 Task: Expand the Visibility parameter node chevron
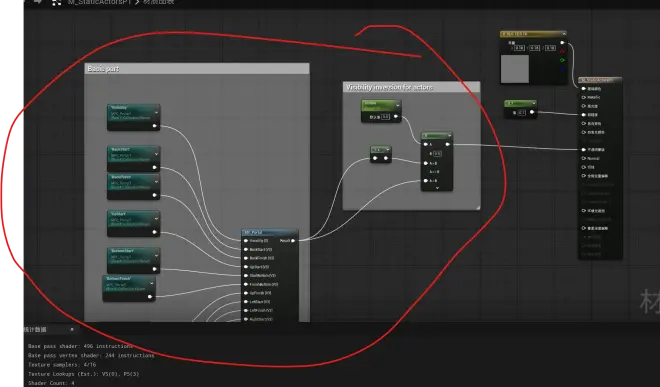coord(156,112)
